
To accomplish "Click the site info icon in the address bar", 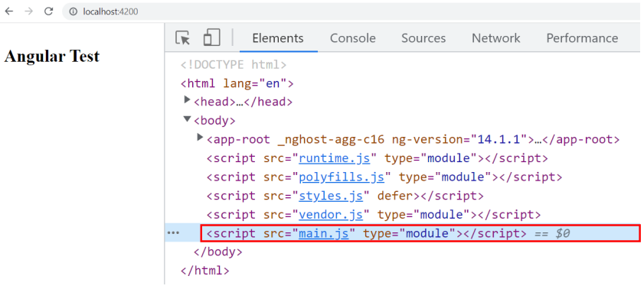I will (x=73, y=12).
